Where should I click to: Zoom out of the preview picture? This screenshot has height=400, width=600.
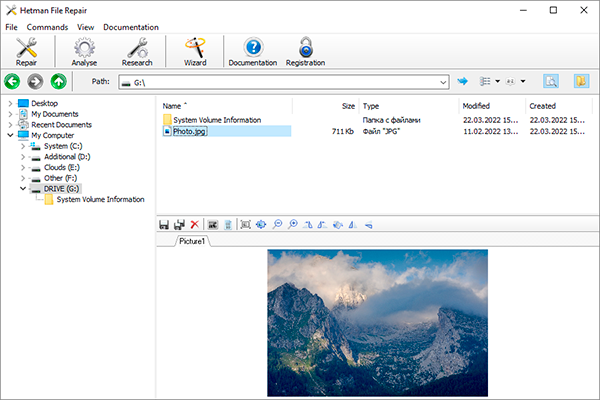tap(277, 224)
